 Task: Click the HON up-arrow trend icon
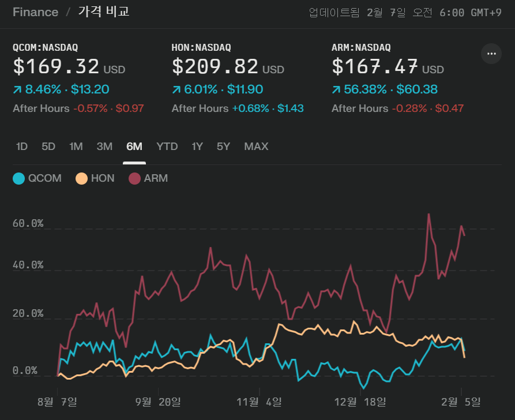[x=176, y=89]
